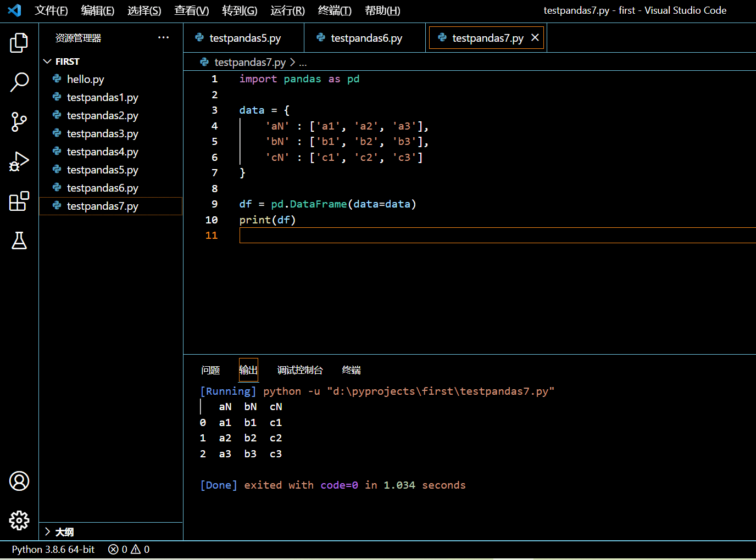756x560 pixels.
Task: Open the 选择(S) menu
Action: 144,10
